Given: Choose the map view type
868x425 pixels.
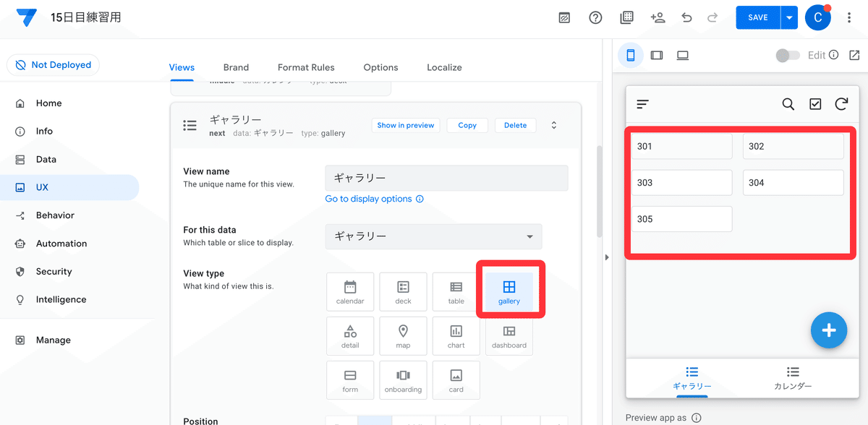Looking at the screenshot, I should (403, 335).
